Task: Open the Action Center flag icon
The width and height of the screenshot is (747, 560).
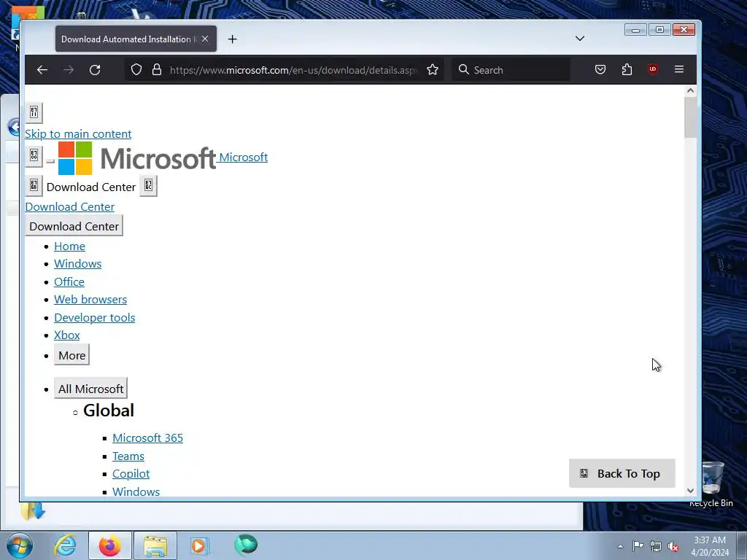Action: (x=638, y=546)
